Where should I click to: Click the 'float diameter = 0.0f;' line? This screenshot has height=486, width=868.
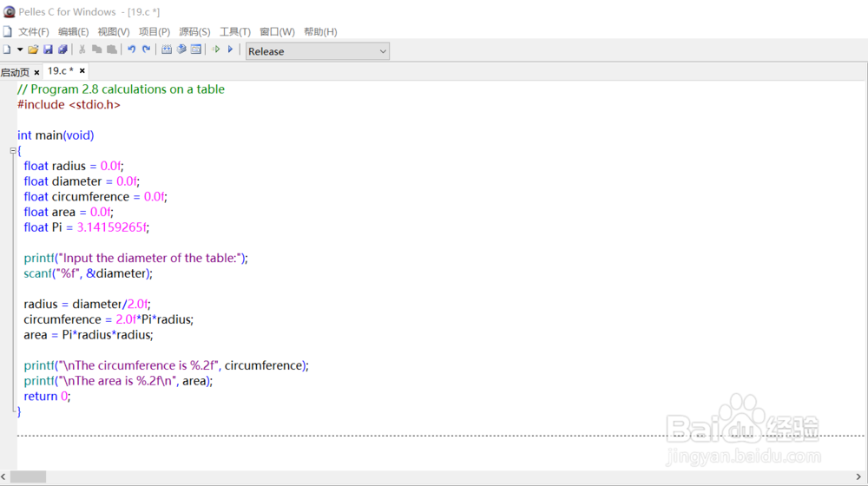click(x=82, y=181)
